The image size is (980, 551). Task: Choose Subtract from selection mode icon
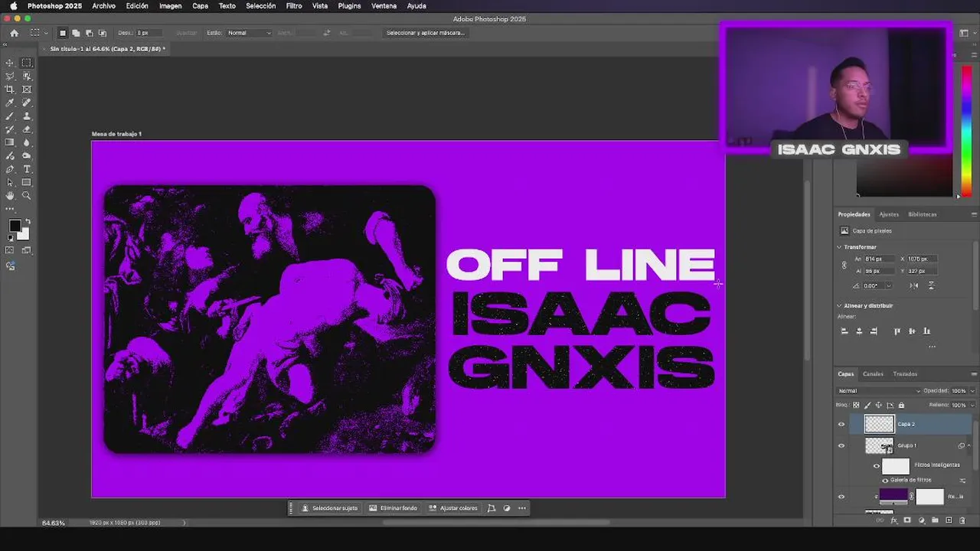[89, 33]
